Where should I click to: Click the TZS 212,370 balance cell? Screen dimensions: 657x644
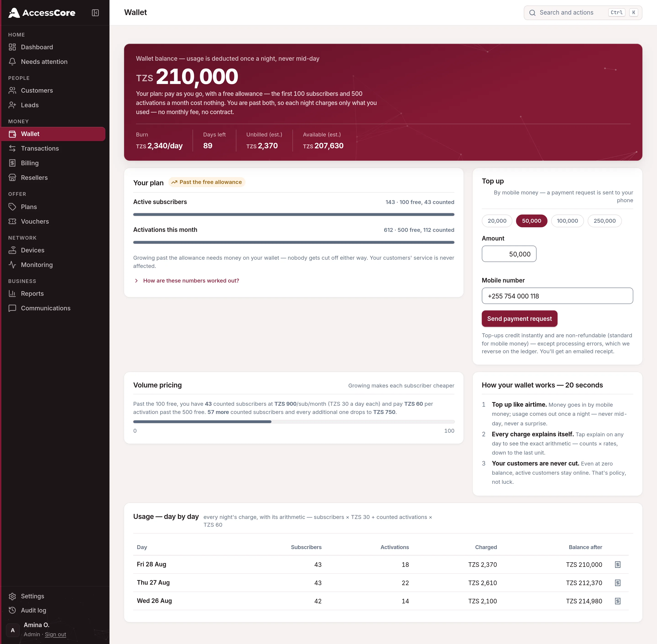coord(584,583)
